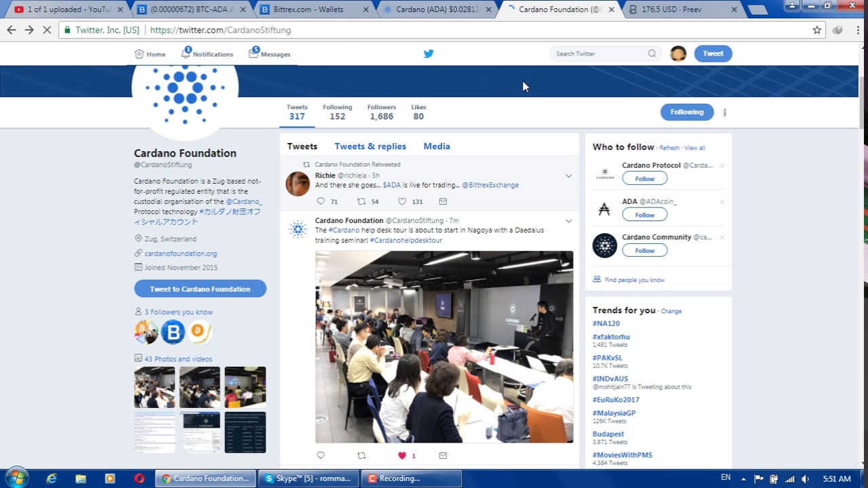
Task: Expand options on Richie's tweet
Action: (568, 176)
